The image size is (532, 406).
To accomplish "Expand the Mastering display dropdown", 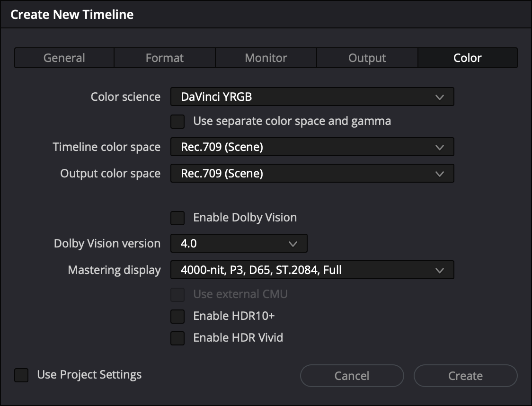I will (x=312, y=270).
